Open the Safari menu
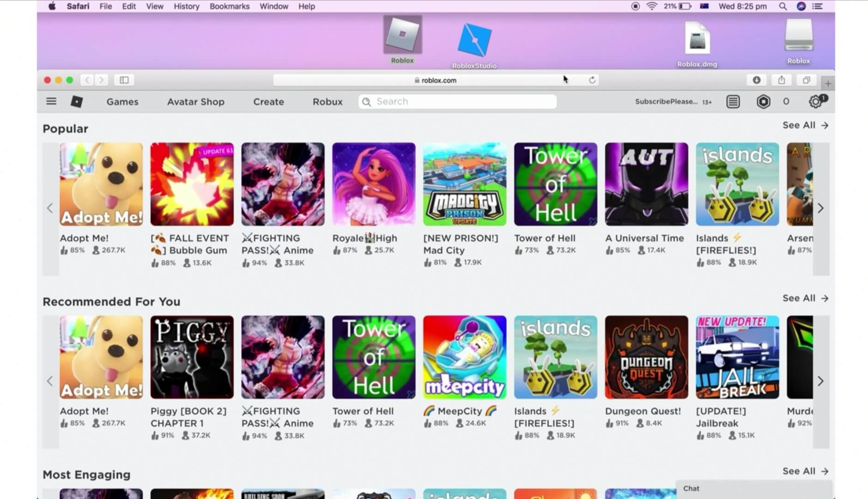The image size is (868, 499). pos(78,6)
